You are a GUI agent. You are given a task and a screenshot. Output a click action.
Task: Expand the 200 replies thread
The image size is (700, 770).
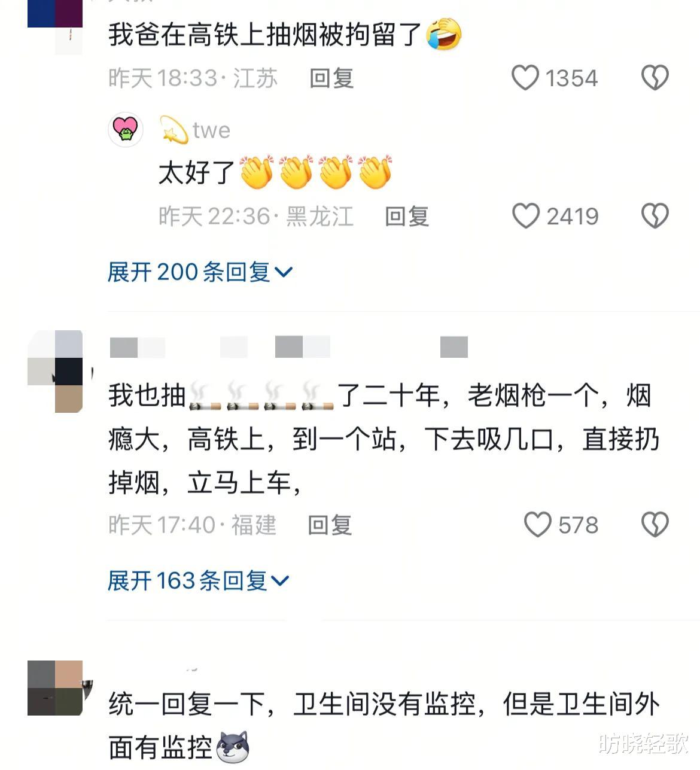pyautogui.click(x=200, y=272)
